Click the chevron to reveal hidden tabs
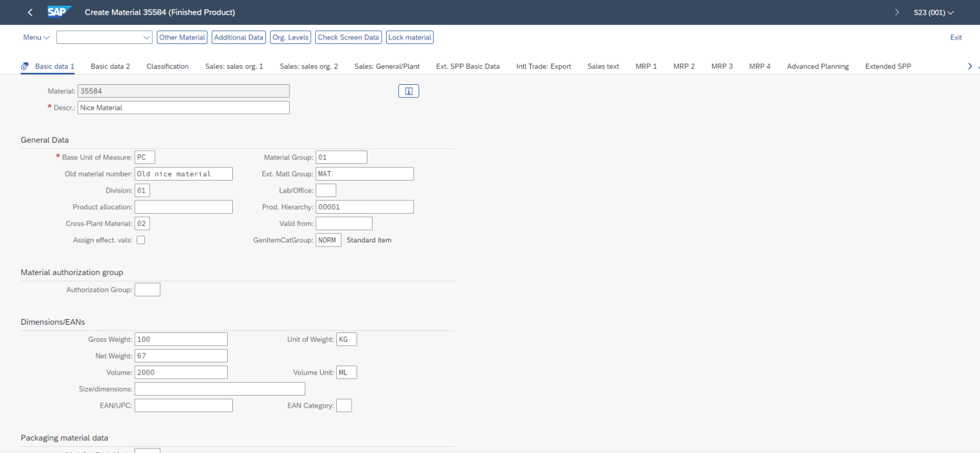Screen dimensions: 980x453 point(969,66)
